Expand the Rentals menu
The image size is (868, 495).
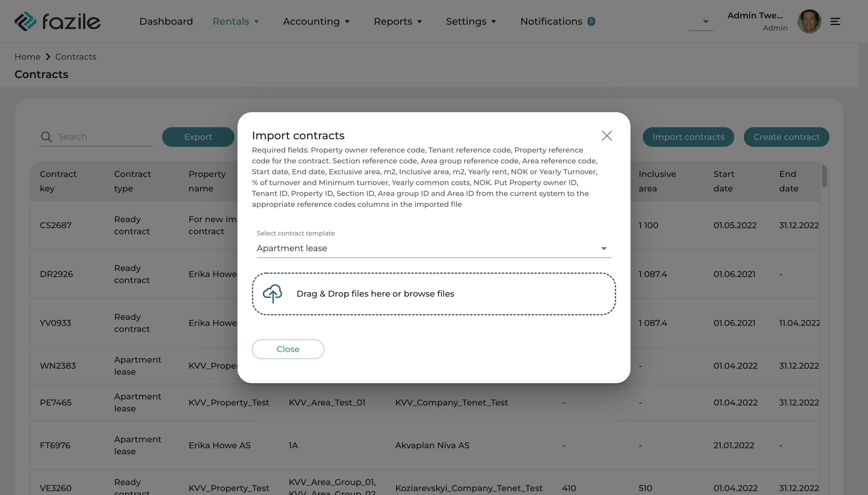(x=235, y=21)
